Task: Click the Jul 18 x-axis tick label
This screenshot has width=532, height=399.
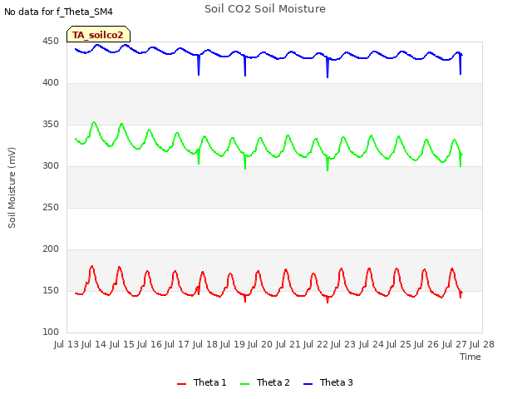Action: point(205,344)
